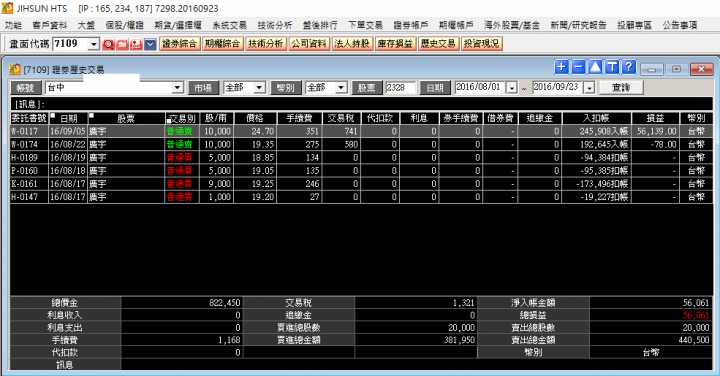Open the 盤後排行 menu
Viewport: 720px width, 376px height.
(x=320, y=25)
